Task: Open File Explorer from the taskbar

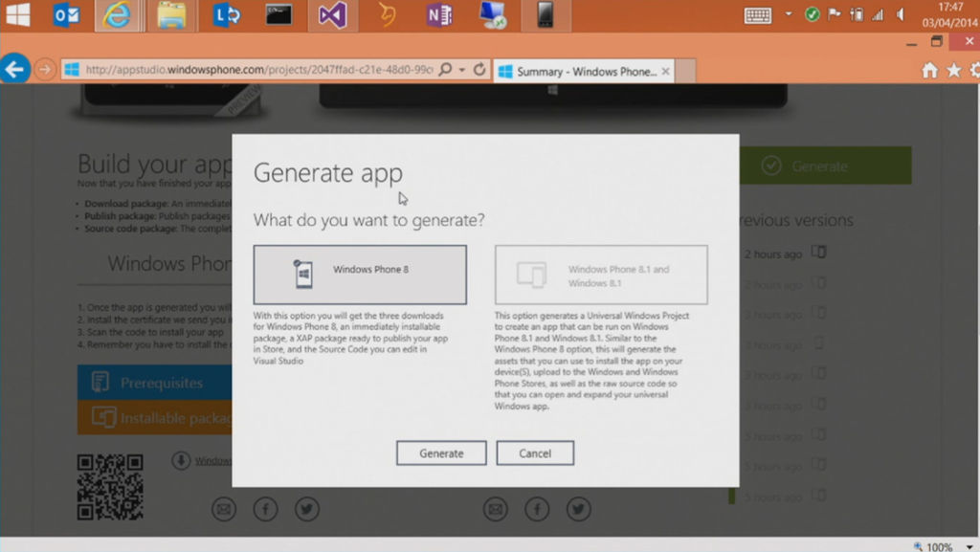Action: pyautogui.click(x=171, y=15)
